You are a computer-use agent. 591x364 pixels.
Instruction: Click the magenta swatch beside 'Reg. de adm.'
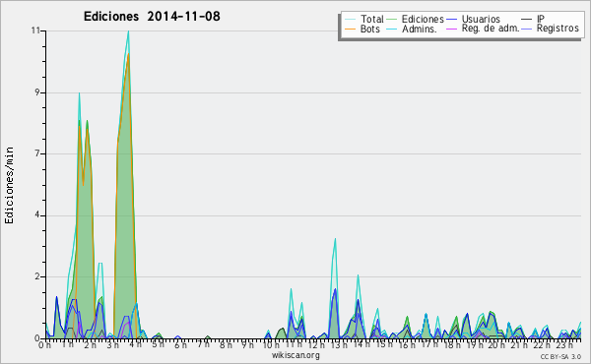(451, 29)
